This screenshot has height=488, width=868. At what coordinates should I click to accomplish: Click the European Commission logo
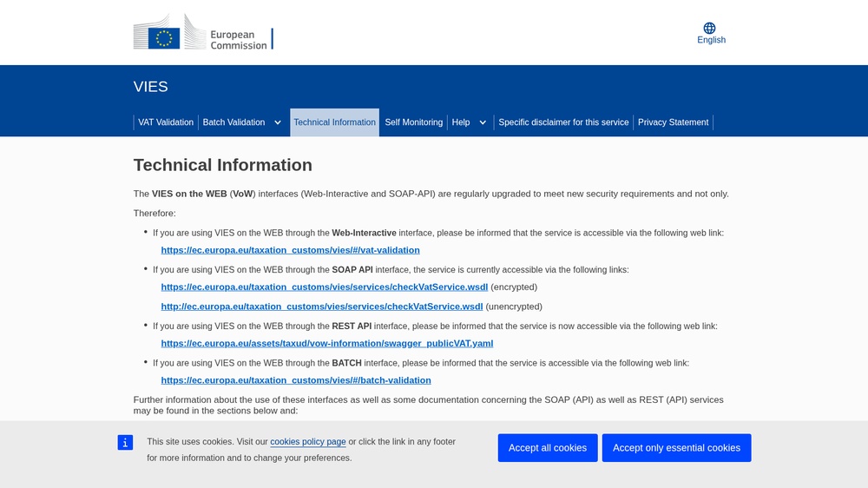pos(203,32)
